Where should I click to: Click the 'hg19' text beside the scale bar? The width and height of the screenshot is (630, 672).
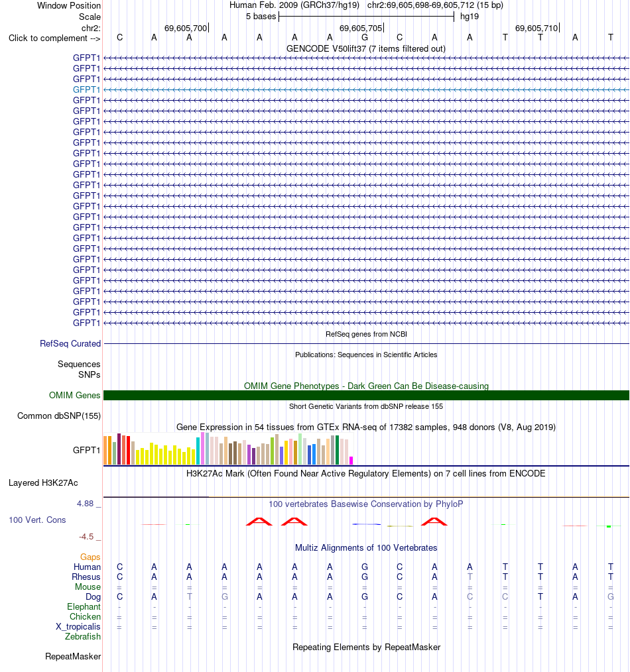coord(470,17)
